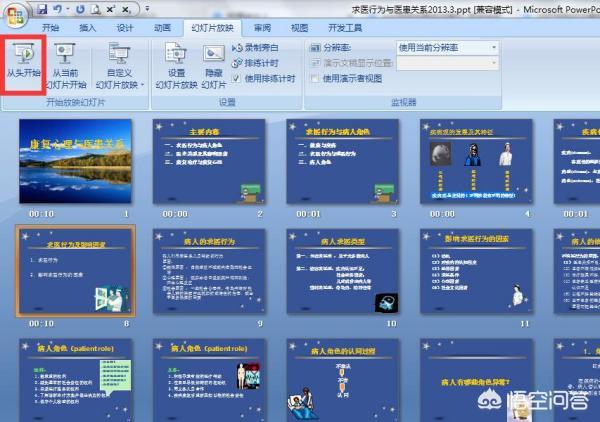Click the Save icon in quick access toolbar
The image size is (600, 422).
[x=42, y=9]
